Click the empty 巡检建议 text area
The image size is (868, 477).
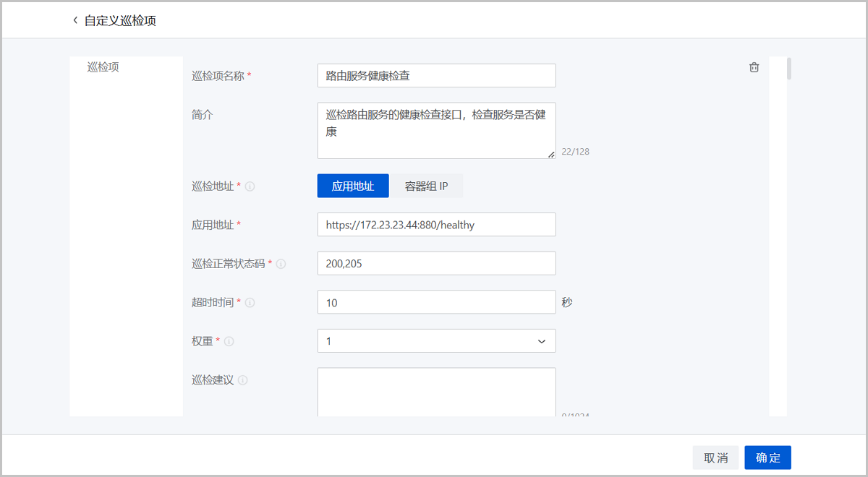pyautogui.click(x=436, y=392)
